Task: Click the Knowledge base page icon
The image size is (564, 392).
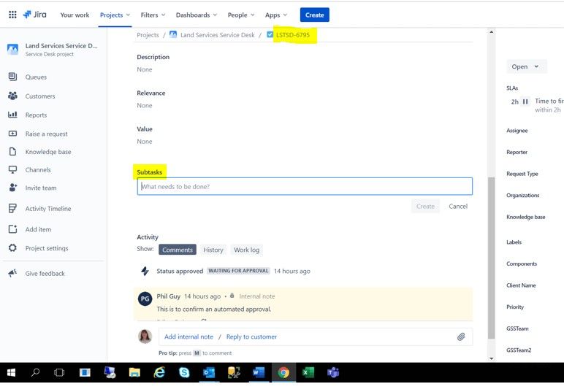Action: coord(12,151)
